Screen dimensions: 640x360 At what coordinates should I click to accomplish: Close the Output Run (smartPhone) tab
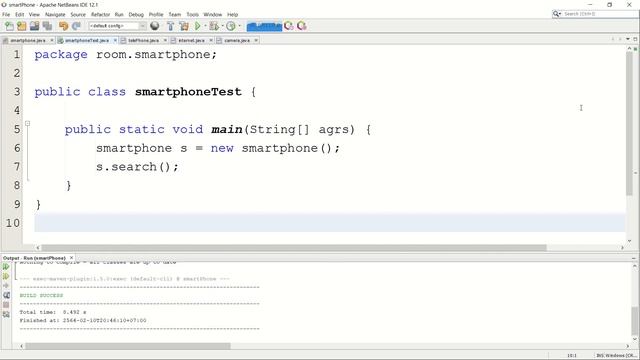coord(71,258)
